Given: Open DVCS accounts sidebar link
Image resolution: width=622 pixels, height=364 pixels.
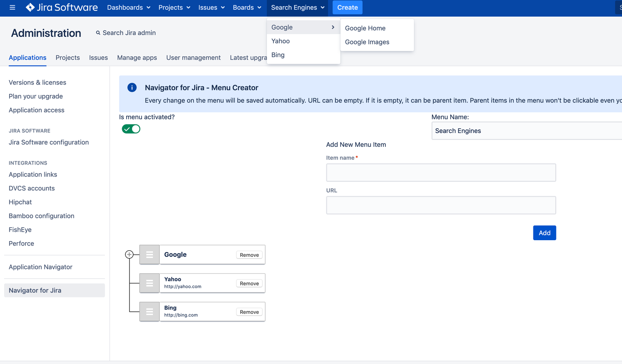Looking at the screenshot, I should (x=32, y=188).
